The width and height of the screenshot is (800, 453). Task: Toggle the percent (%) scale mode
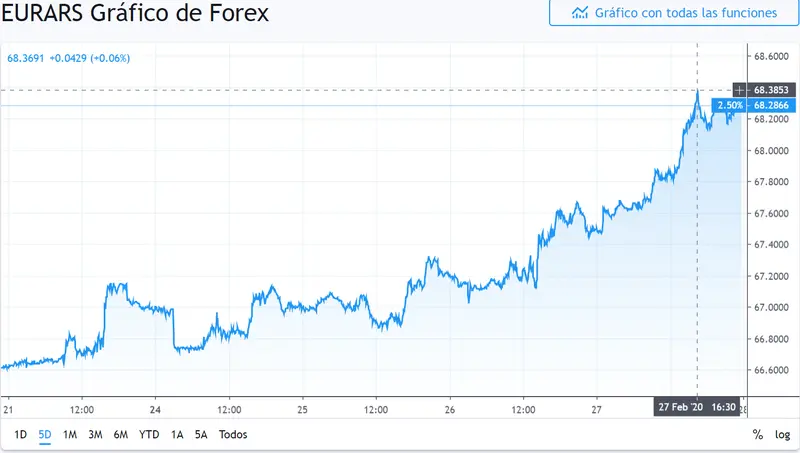click(758, 435)
